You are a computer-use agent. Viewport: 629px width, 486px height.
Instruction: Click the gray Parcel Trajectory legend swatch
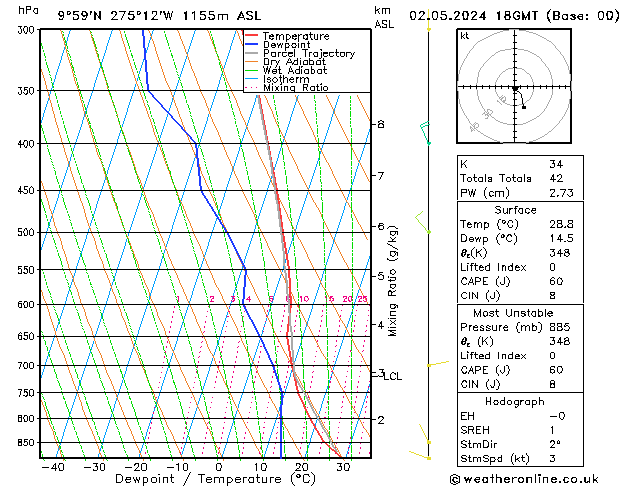(251, 53)
